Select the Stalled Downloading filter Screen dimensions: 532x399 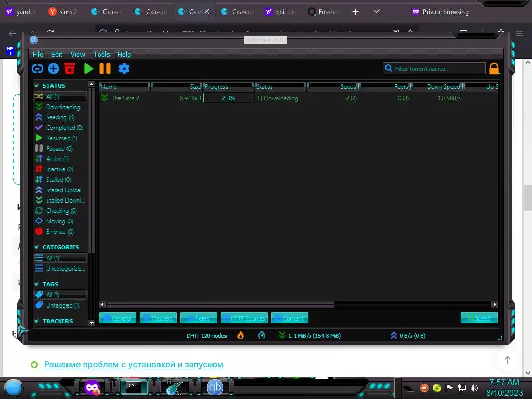pyautogui.click(x=60, y=201)
